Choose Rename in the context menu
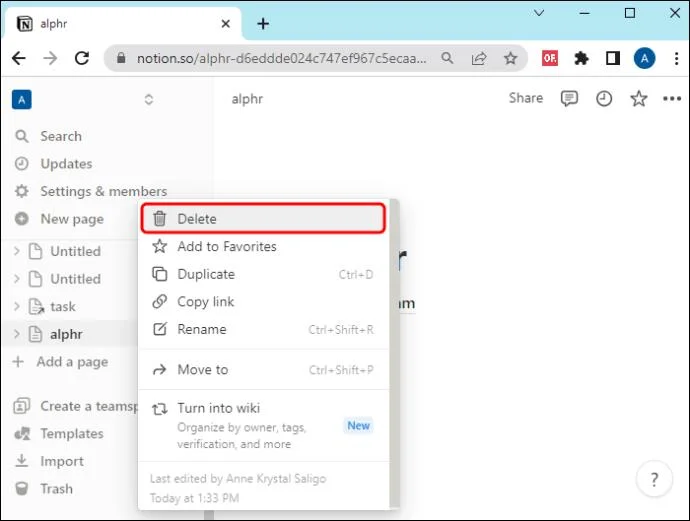This screenshot has width=690, height=521. tap(263, 329)
